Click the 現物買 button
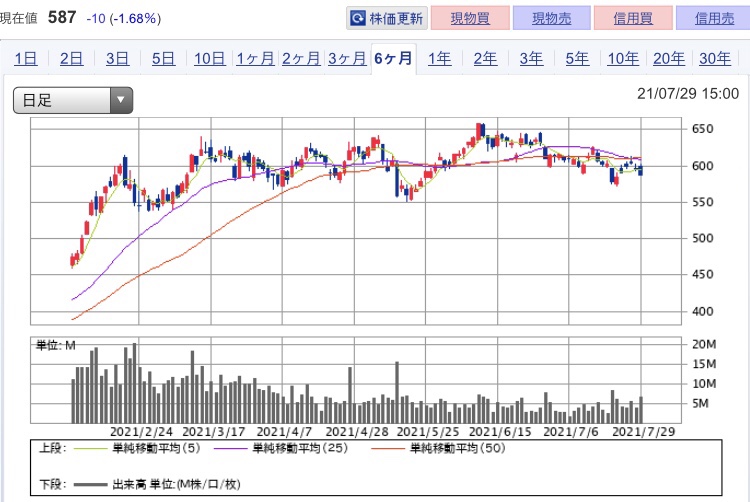 [470, 19]
